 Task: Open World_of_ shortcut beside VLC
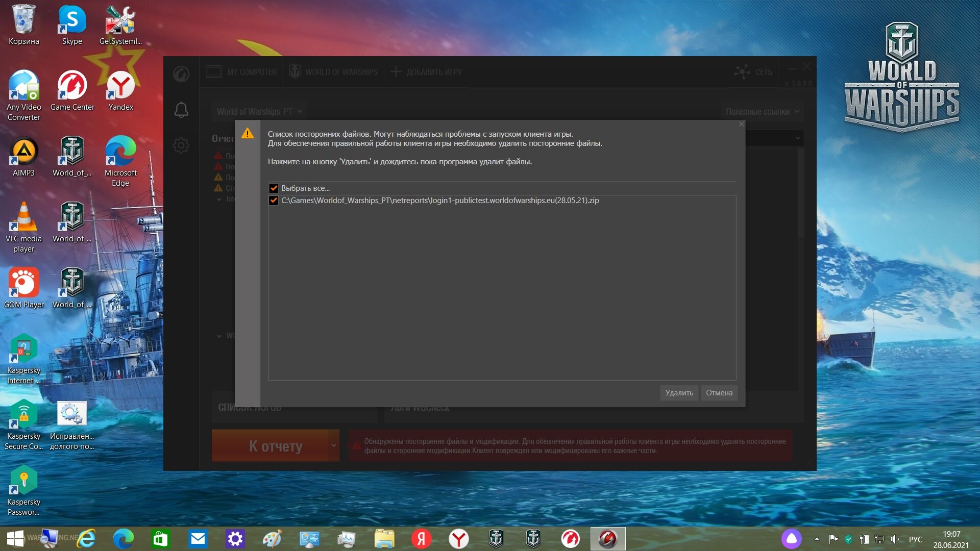pos(72,222)
